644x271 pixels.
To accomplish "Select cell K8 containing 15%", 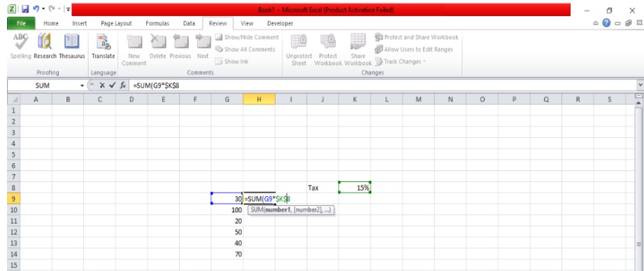I will tap(355, 188).
